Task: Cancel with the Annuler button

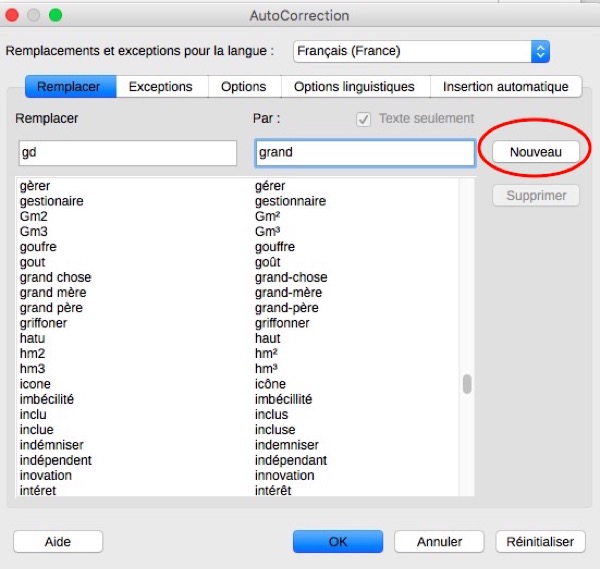Action: pyautogui.click(x=439, y=541)
